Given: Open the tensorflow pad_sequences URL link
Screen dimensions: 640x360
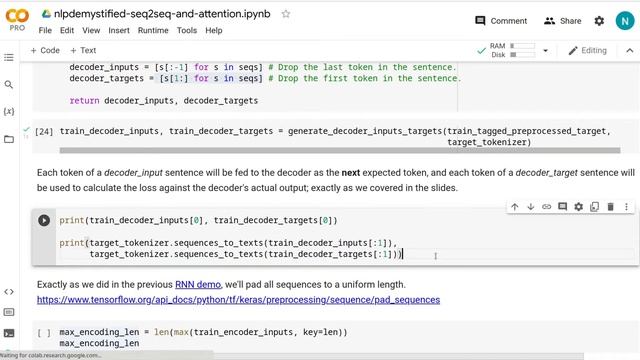Looking at the screenshot, I should click(x=238, y=300).
